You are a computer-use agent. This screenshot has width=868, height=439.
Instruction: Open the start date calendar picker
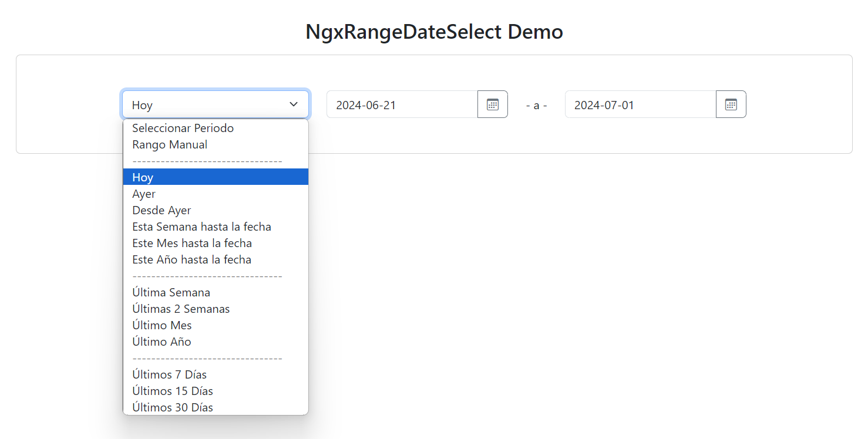[x=493, y=104]
